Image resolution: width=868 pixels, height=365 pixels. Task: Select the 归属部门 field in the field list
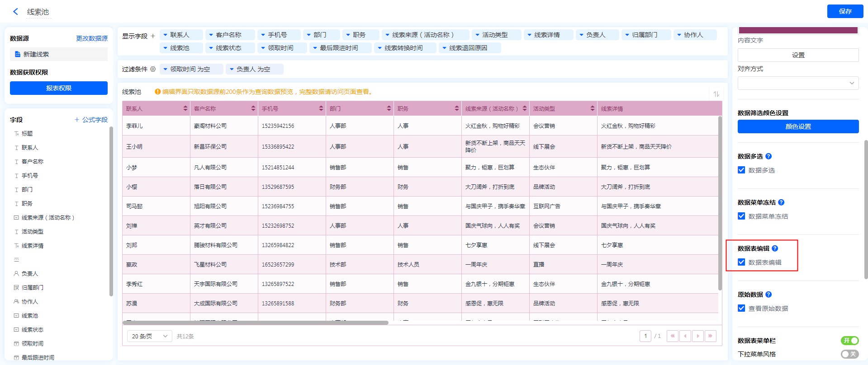coord(33,287)
